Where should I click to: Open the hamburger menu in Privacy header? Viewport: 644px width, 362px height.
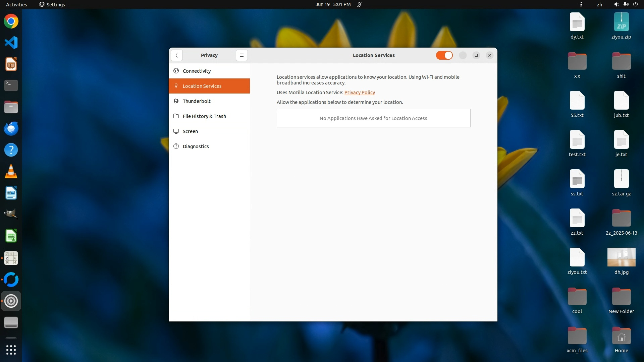point(241,55)
